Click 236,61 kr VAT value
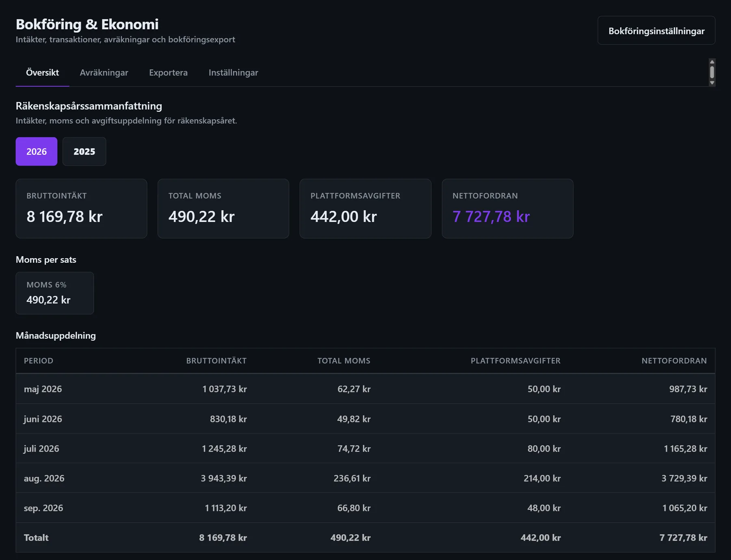The width and height of the screenshot is (731, 560). (x=352, y=478)
